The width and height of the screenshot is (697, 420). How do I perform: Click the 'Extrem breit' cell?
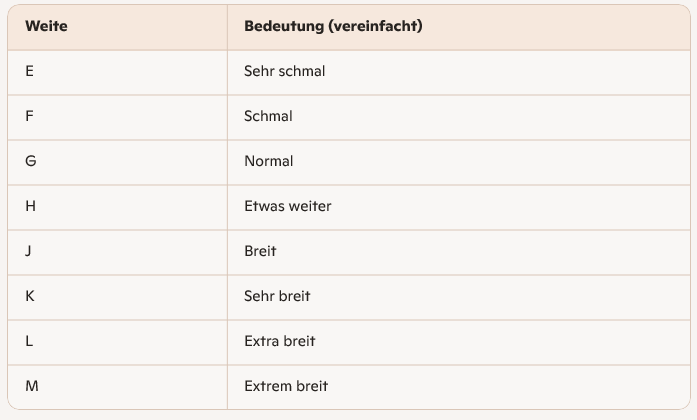[x=285, y=386]
